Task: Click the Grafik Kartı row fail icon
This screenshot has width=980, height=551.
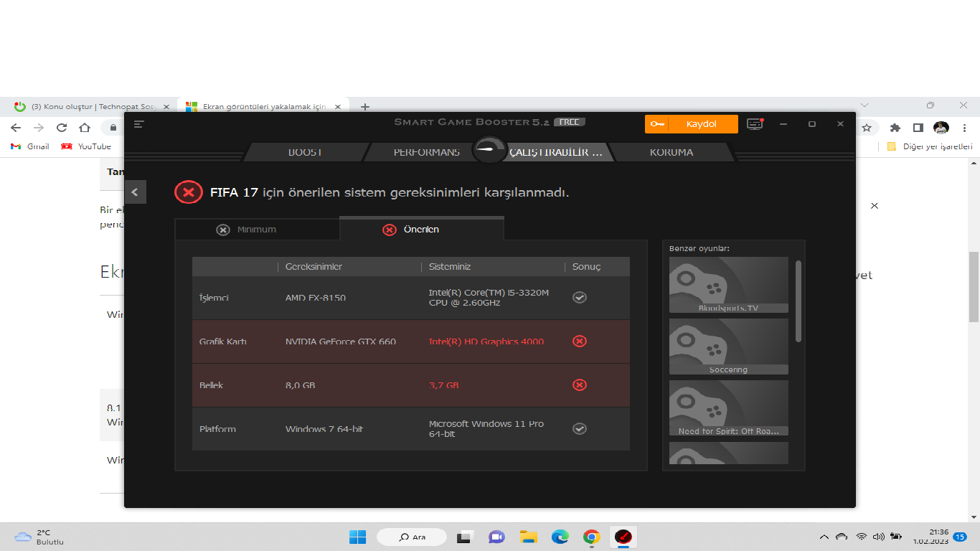Action: 580,341
